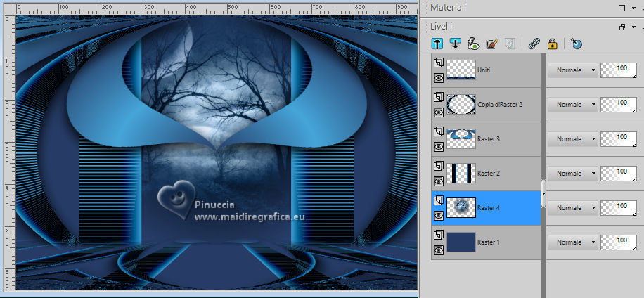Click the layer type icon of Copia diRaster 2

439,97
